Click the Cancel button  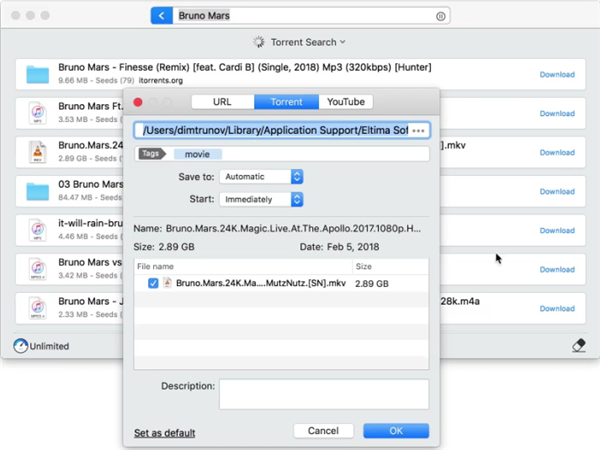[323, 431]
